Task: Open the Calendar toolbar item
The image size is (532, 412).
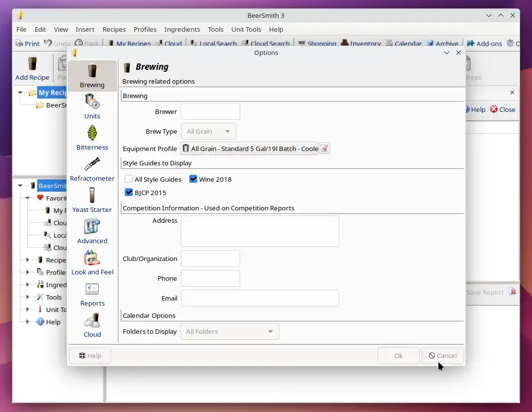Action: (404, 44)
